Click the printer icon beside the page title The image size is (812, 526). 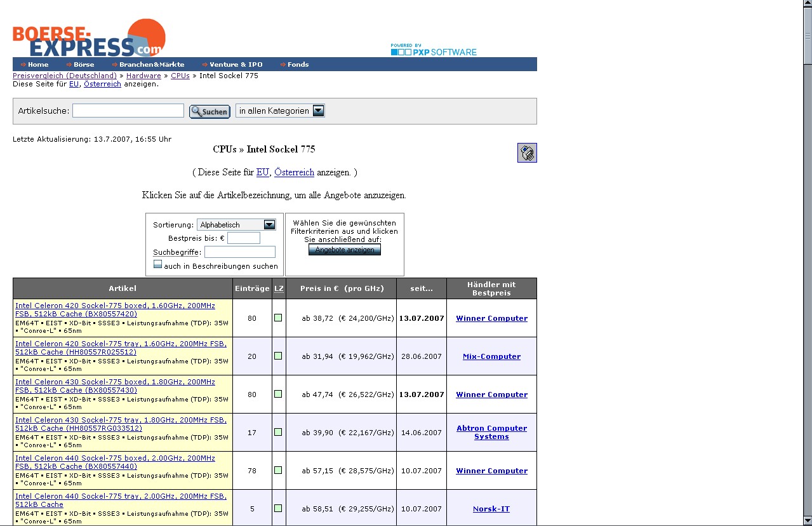527,152
